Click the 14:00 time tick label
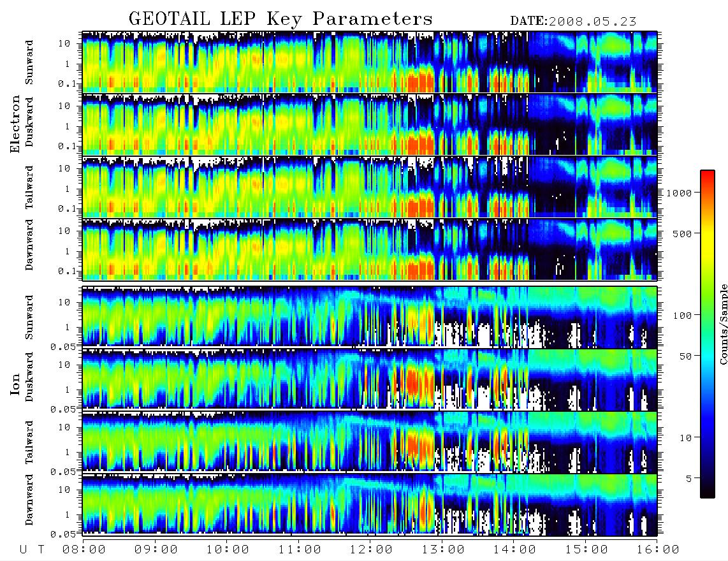Viewport: 728px width, 561px height. [x=515, y=550]
